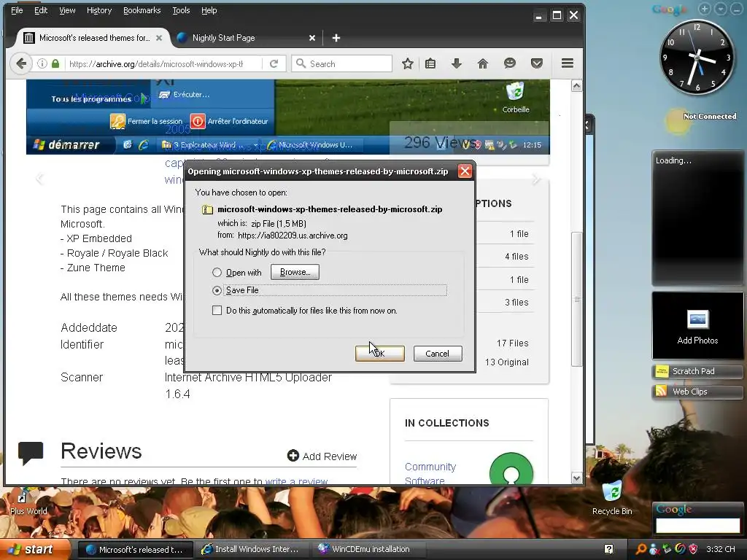Viewport: 747px width, 560px height.
Task: Reload the page with the refresh icon
Action: [274, 64]
